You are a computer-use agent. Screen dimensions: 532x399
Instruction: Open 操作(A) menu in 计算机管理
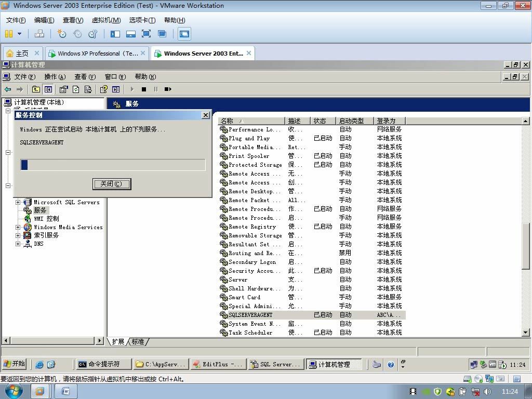pyautogui.click(x=55, y=77)
